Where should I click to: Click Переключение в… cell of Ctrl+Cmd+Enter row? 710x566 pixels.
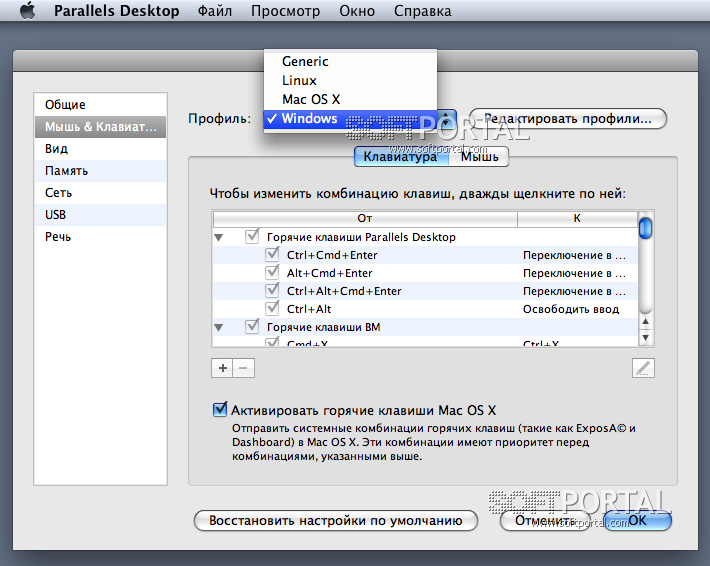pos(575,255)
